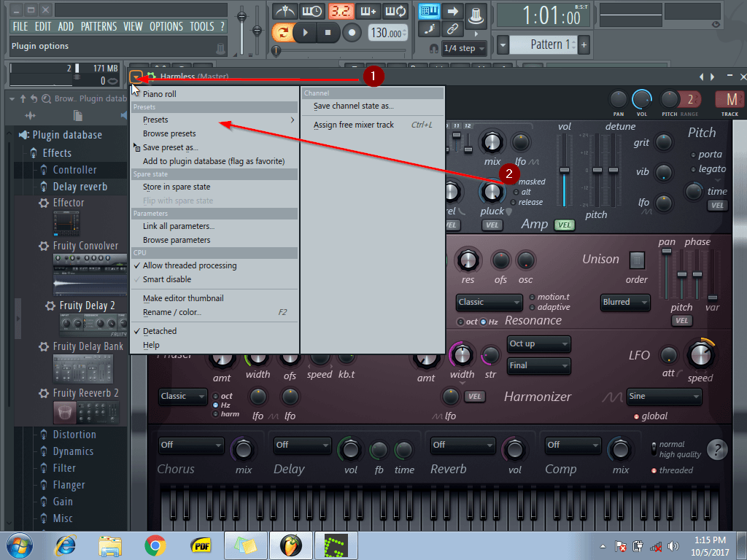Toggle the metronome icon
This screenshot has height=560, width=747.
coord(285,10)
